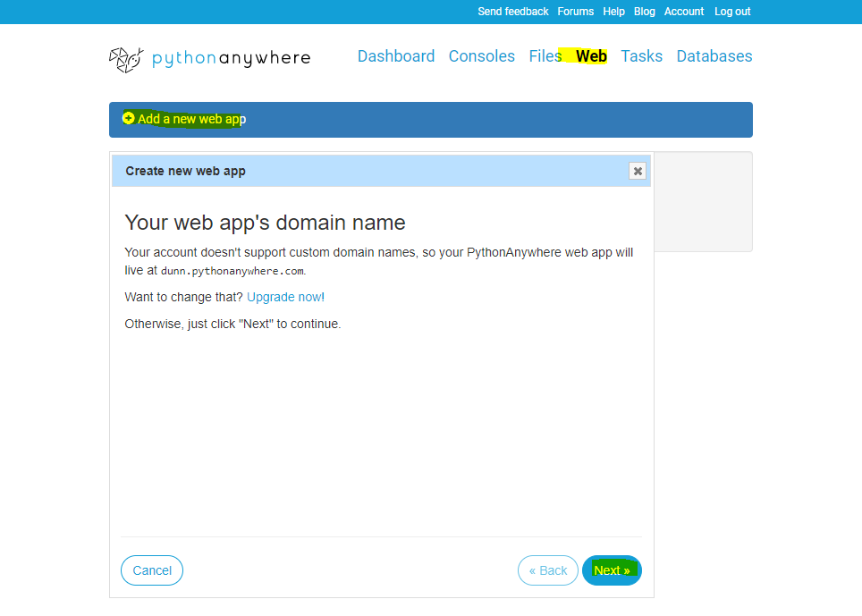Viewport: 862px width, 616px height.
Task: Click the dunn.pythonanywhere.com domain text
Action: pyautogui.click(x=232, y=271)
